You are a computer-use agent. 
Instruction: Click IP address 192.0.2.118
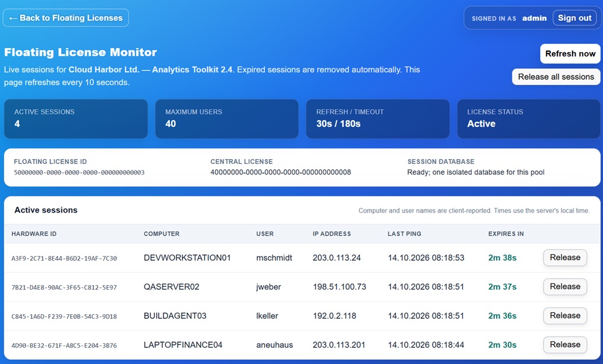[334, 316]
